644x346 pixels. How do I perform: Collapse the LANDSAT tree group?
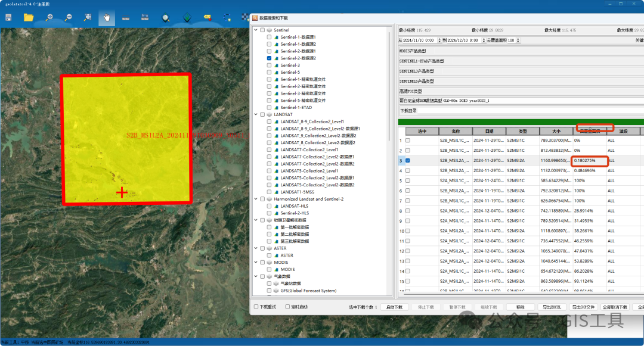(256, 115)
